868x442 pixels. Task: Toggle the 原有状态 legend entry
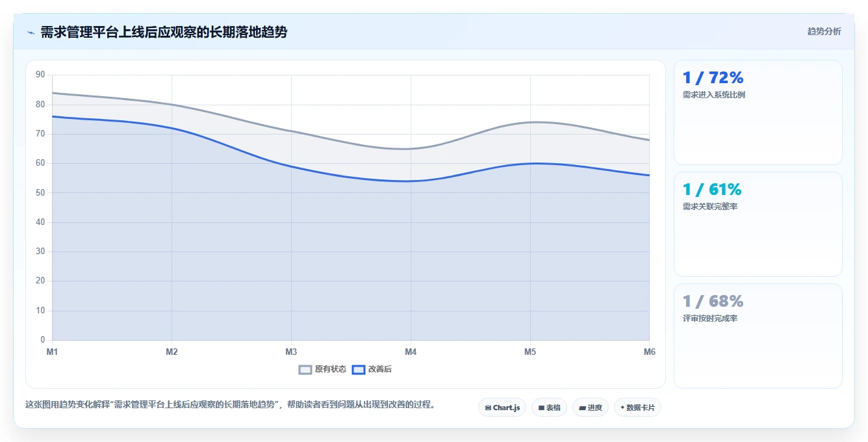[322, 369]
